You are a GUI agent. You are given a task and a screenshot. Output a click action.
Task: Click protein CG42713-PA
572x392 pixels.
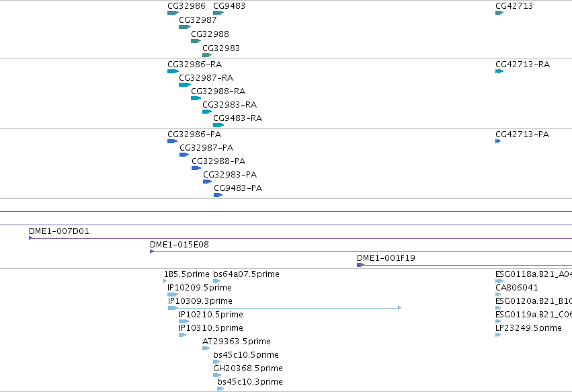point(498,141)
